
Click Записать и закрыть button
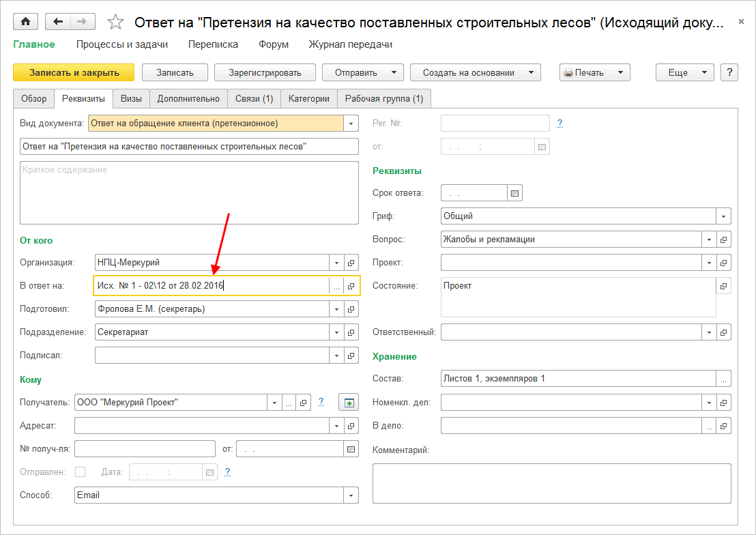74,72
